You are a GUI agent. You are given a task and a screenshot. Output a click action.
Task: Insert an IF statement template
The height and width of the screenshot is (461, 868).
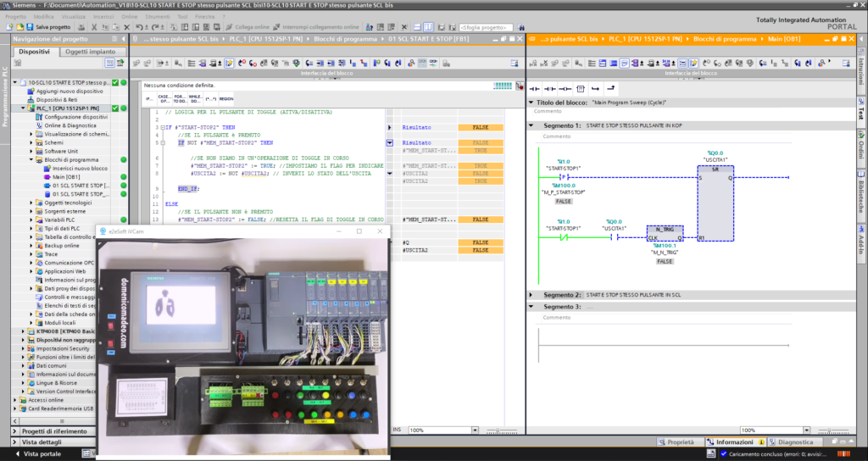[x=149, y=98]
